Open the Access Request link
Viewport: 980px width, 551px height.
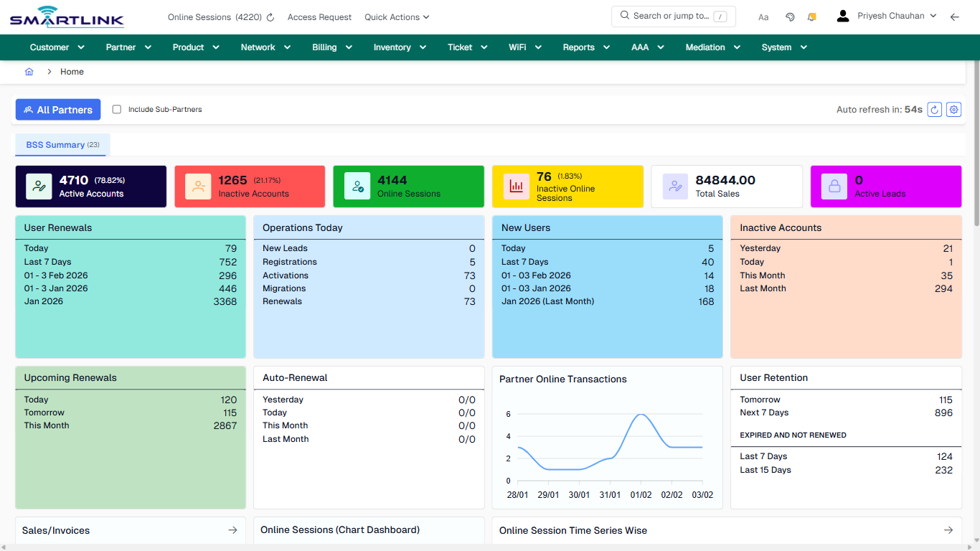pos(319,17)
